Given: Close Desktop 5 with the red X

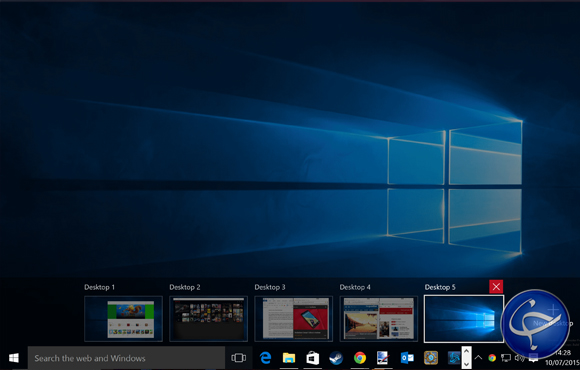Looking at the screenshot, I should [496, 287].
